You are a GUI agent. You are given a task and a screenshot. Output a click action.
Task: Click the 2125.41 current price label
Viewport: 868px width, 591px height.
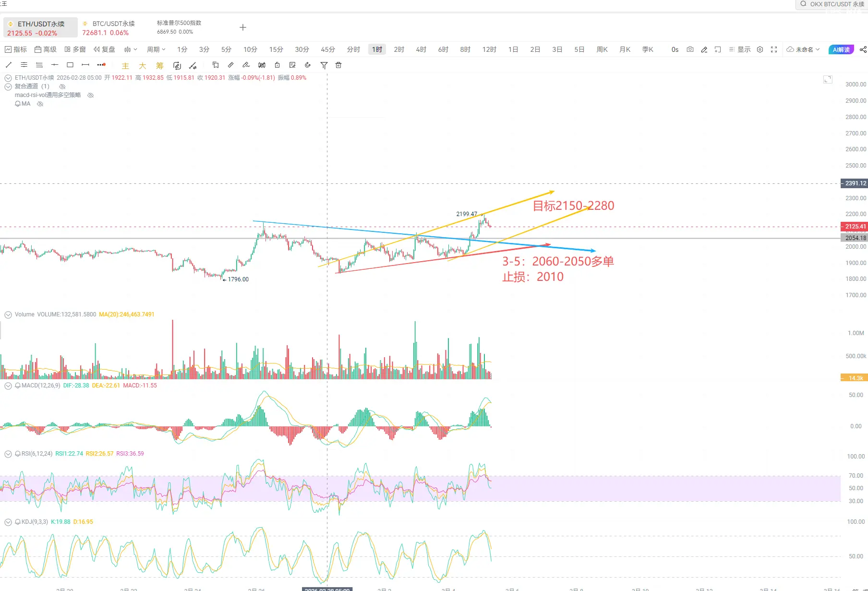855,227
